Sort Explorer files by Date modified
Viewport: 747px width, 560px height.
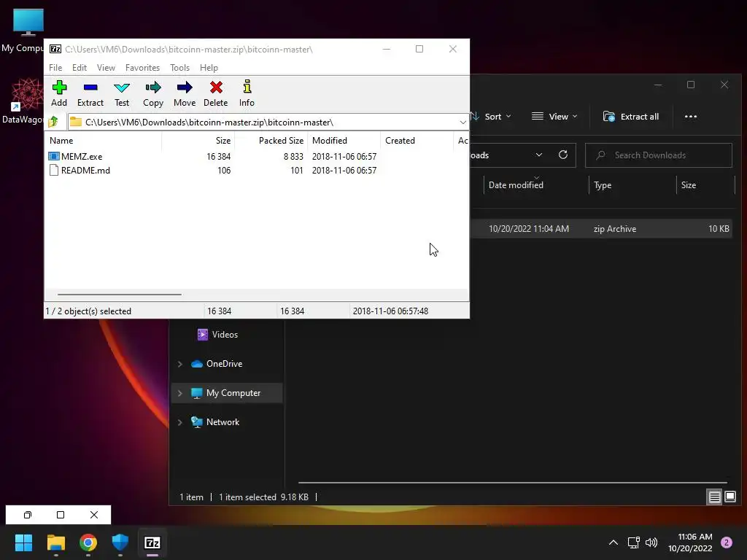point(536,184)
